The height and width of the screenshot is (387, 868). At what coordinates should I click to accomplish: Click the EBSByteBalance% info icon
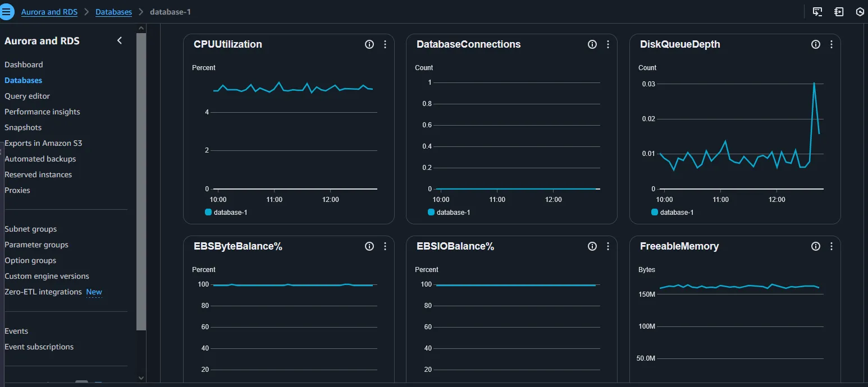point(369,246)
